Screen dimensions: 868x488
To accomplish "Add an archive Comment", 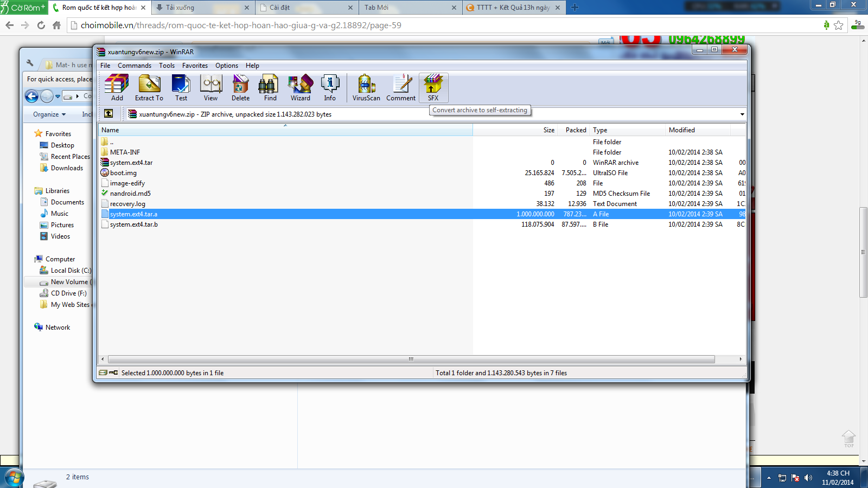I will (x=401, y=88).
